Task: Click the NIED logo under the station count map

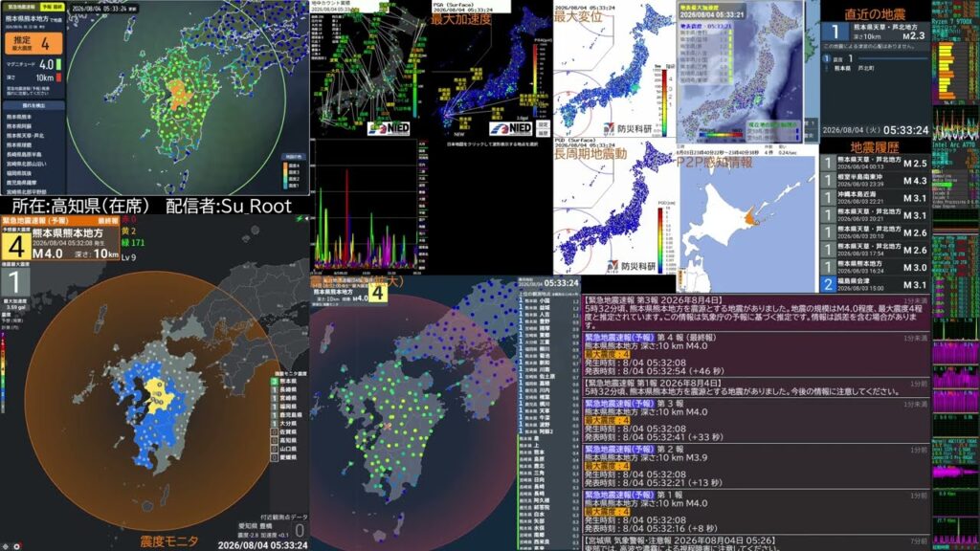Action: (x=390, y=128)
